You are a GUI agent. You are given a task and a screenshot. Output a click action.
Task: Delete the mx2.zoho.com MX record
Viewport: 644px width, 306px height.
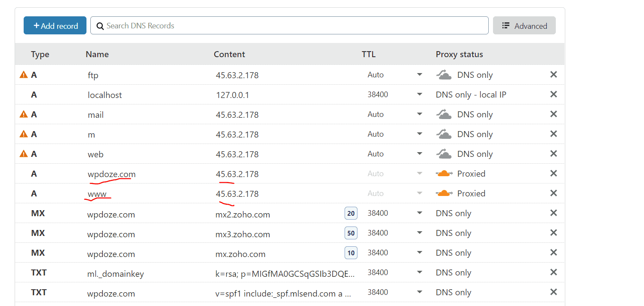[553, 213]
